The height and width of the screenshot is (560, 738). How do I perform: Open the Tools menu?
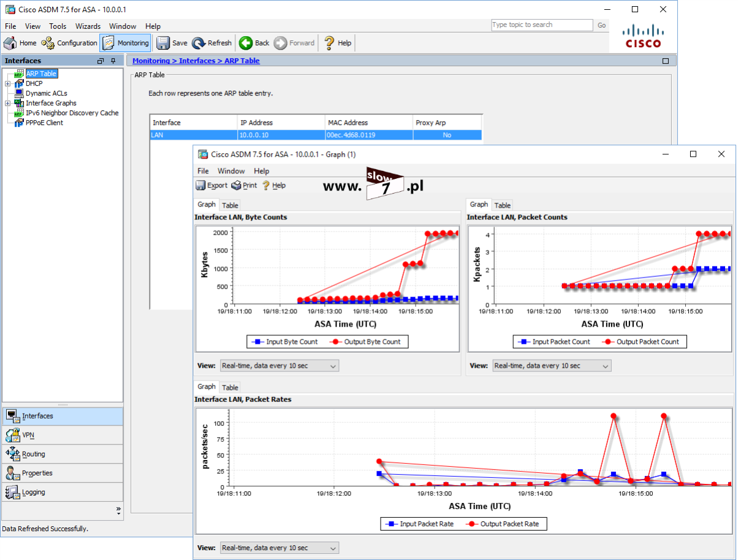58,26
